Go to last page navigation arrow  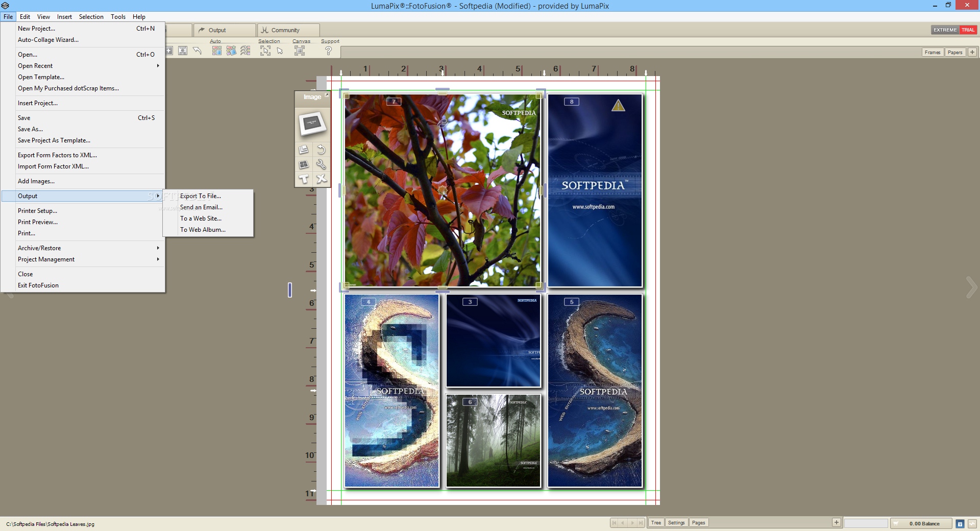641,523
